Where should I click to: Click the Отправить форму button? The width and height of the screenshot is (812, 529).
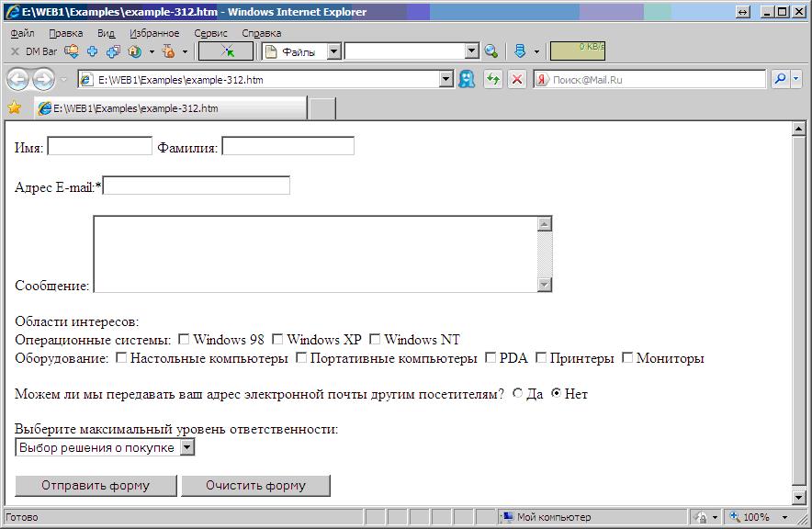pos(96,486)
